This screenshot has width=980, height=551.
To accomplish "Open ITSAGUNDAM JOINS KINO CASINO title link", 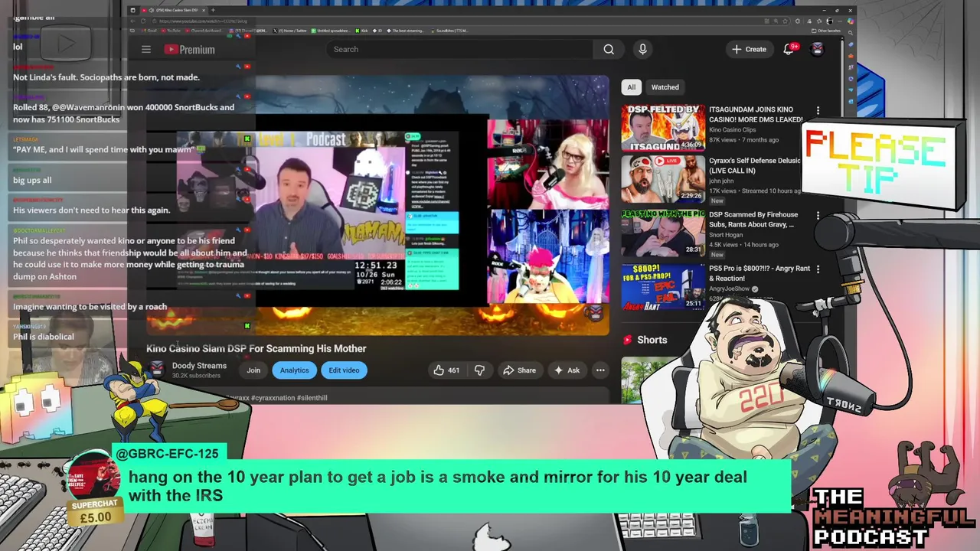I will [x=755, y=114].
